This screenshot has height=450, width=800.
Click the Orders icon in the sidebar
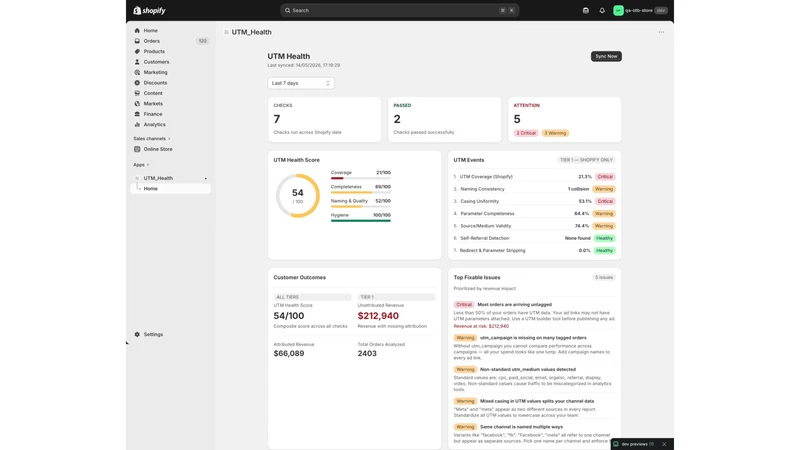tap(137, 41)
